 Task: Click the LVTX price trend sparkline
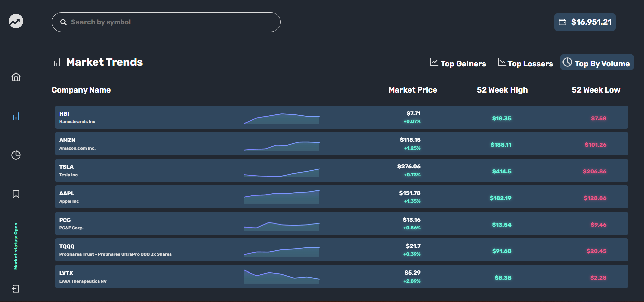tap(281, 277)
